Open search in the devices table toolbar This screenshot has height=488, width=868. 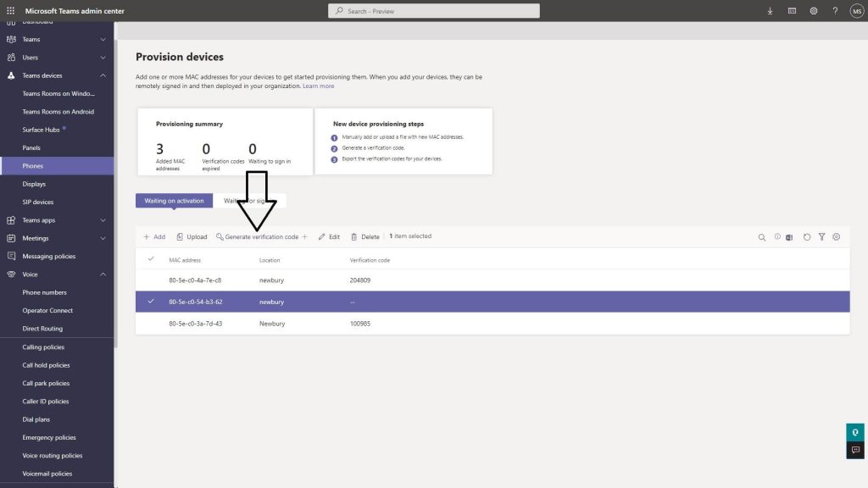[x=762, y=237]
